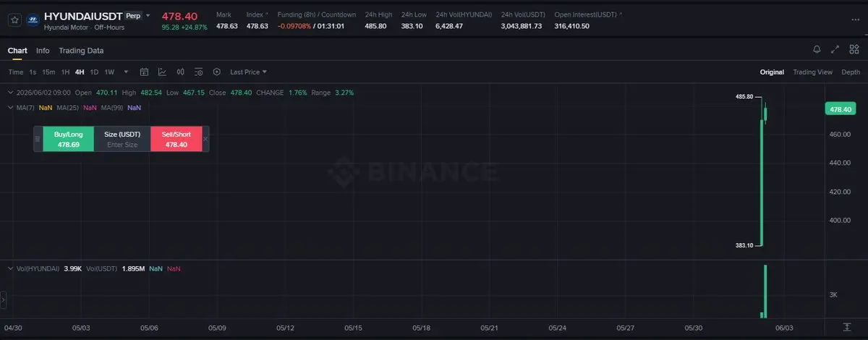Click the Mark price value 478.63

pos(226,26)
